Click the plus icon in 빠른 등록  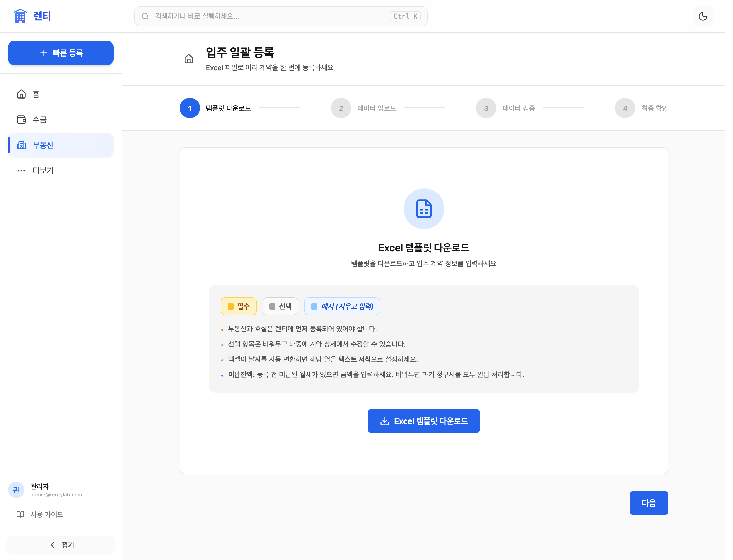pos(44,53)
